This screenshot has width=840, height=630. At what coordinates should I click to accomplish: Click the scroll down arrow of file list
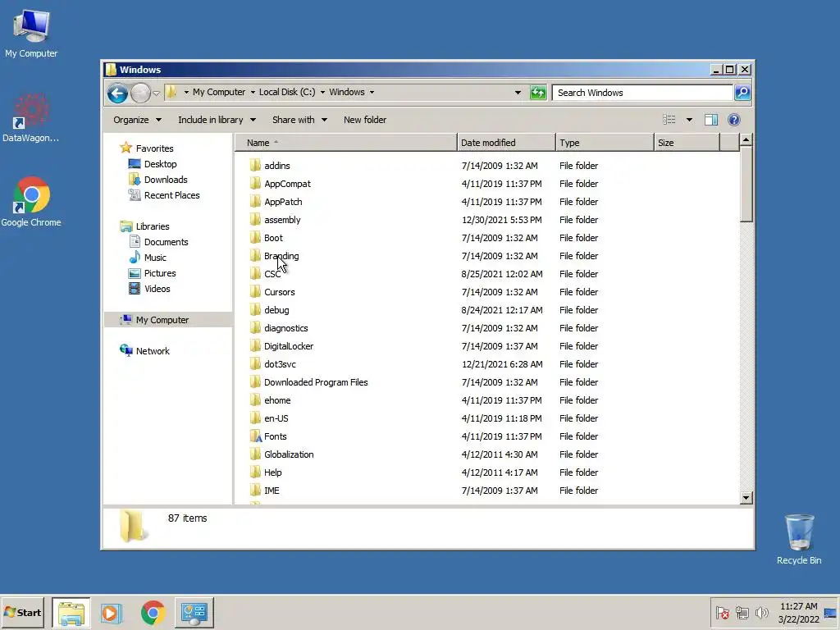pyautogui.click(x=746, y=498)
